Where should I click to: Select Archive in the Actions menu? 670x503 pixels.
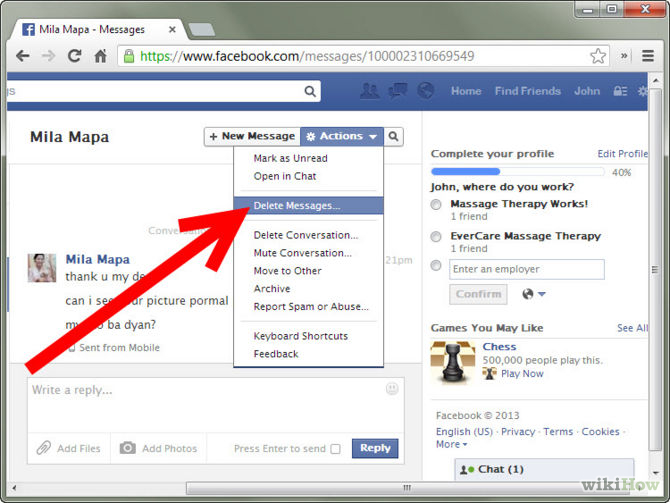click(x=272, y=289)
